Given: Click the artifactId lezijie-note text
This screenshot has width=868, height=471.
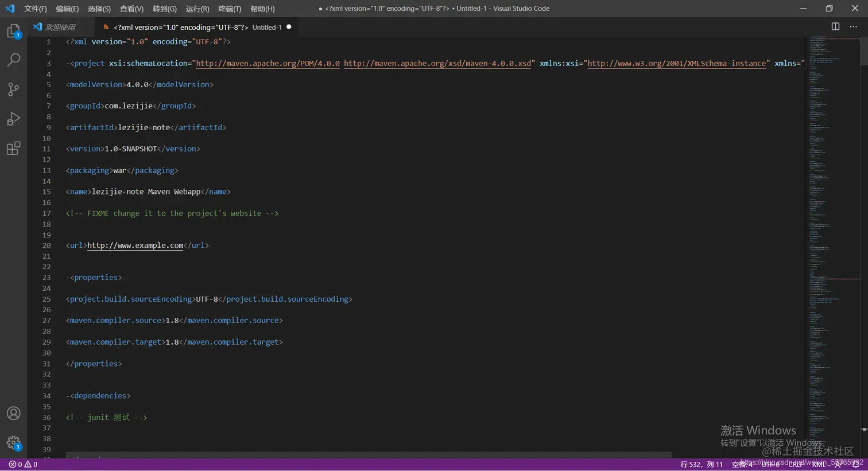Looking at the screenshot, I should (146, 127).
